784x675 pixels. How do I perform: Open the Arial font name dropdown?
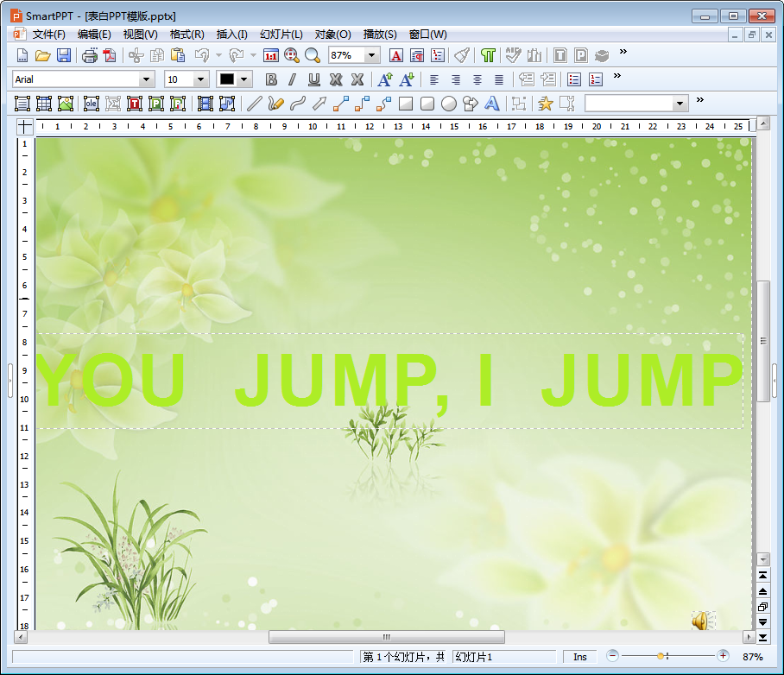146,79
